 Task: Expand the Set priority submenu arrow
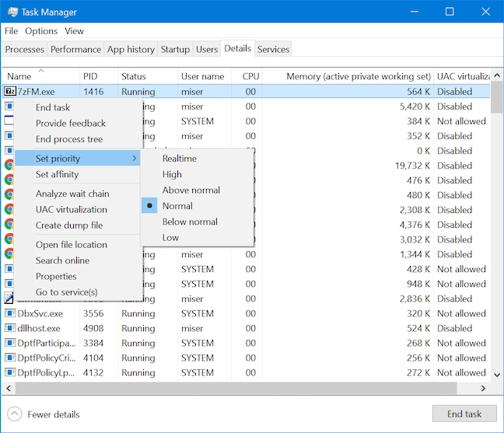(x=135, y=158)
